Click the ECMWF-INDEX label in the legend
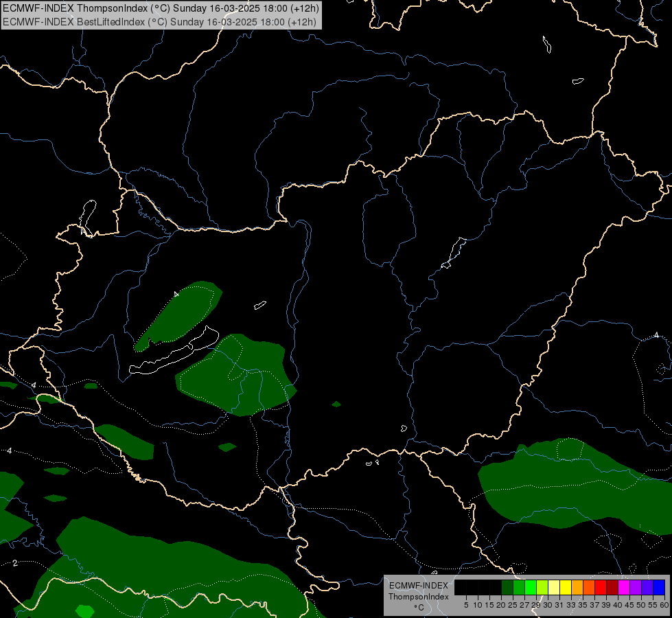The height and width of the screenshot is (618, 672). point(419,586)
